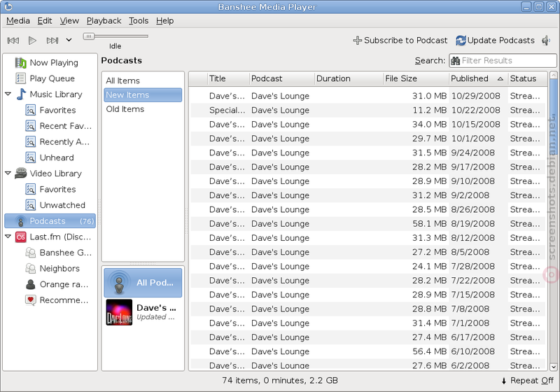Open the Playback menu
Viewport: 560px width, 392px height.
pyautogui.click(x=104, y=21)
